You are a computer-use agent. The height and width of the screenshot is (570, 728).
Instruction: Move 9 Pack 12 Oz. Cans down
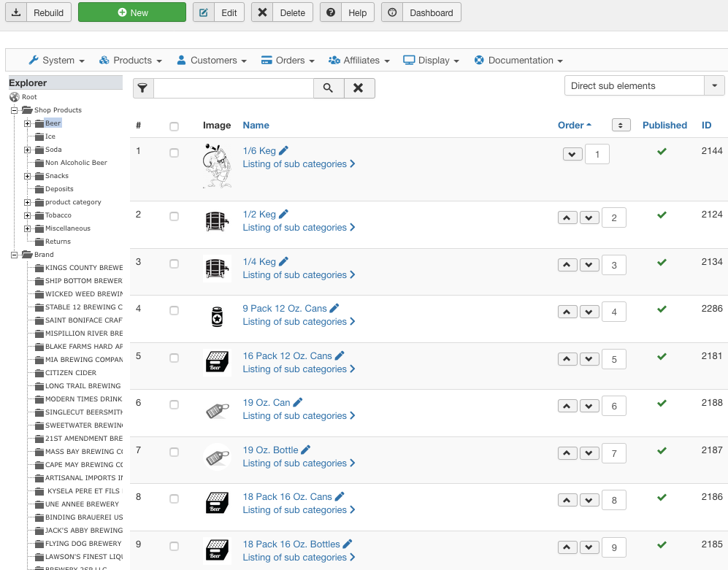pos(589,312)
